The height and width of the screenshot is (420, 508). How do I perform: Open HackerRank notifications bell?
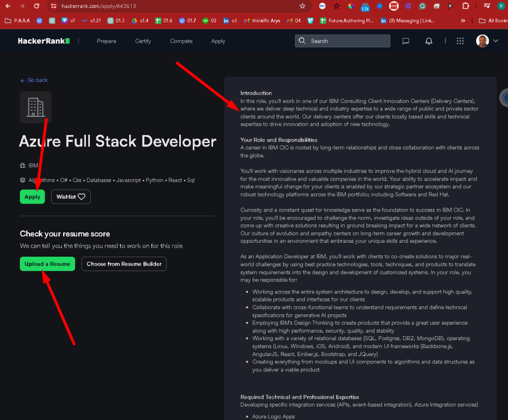[429, 41]
